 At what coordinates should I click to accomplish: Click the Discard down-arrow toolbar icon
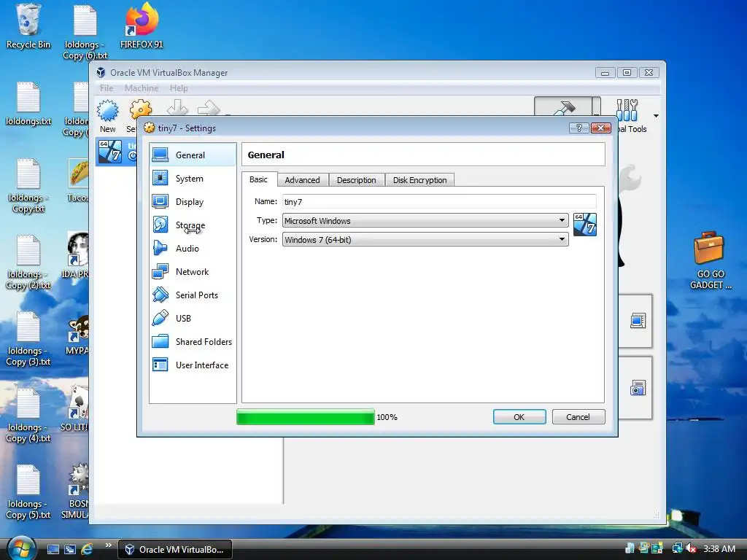pos(177,107)
